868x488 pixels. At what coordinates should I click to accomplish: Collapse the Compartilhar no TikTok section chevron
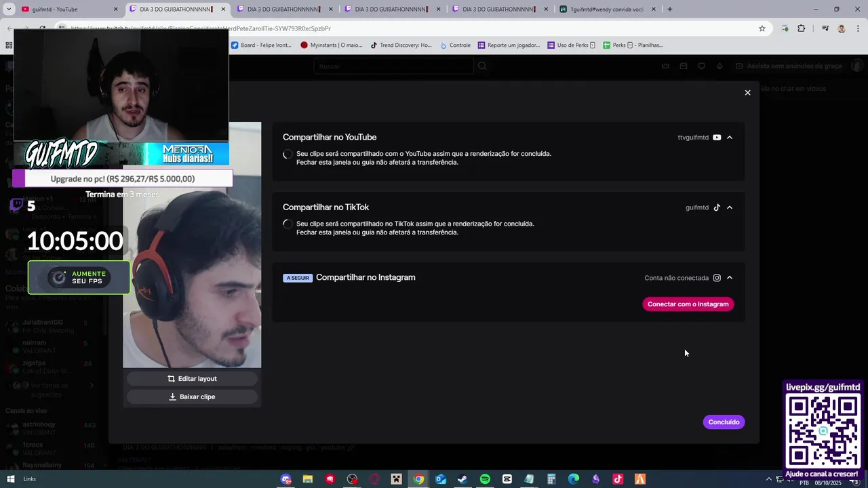coord(730,207)
